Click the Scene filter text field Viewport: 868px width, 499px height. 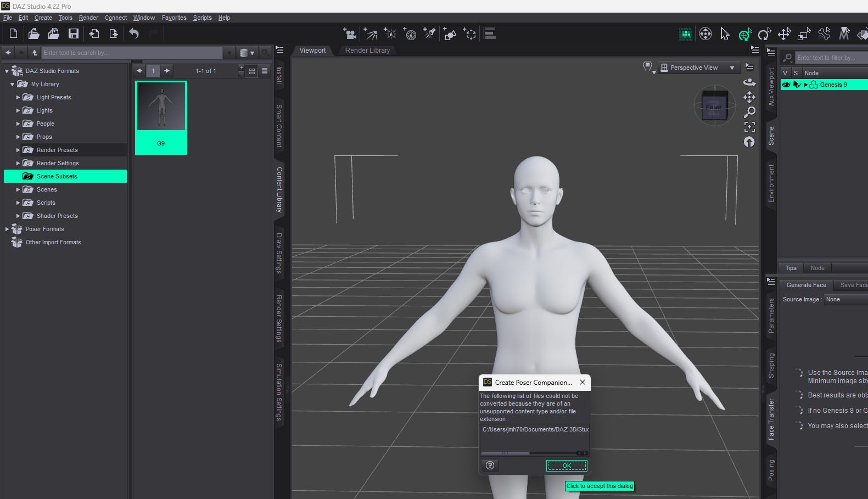point(831,58)
